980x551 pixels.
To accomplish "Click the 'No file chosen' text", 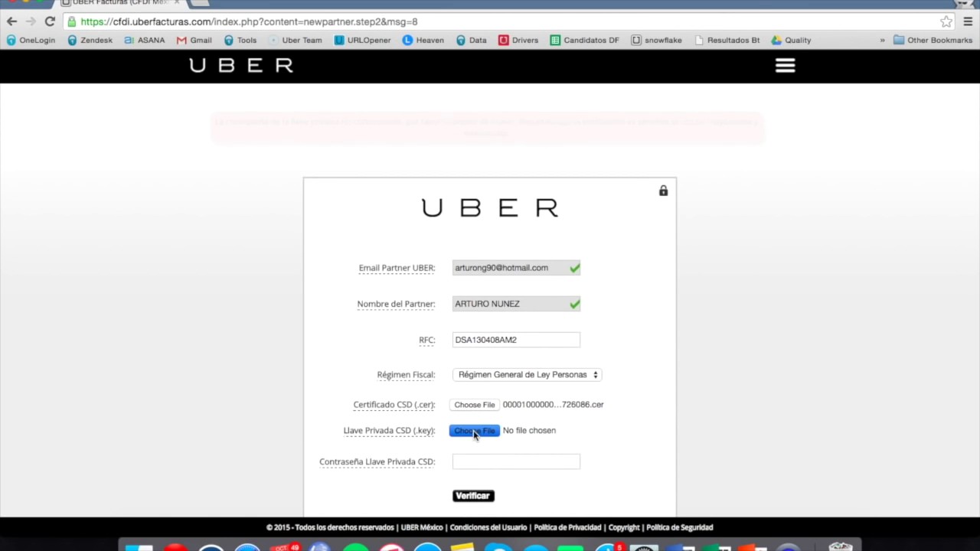I will (x=529, y=431).
